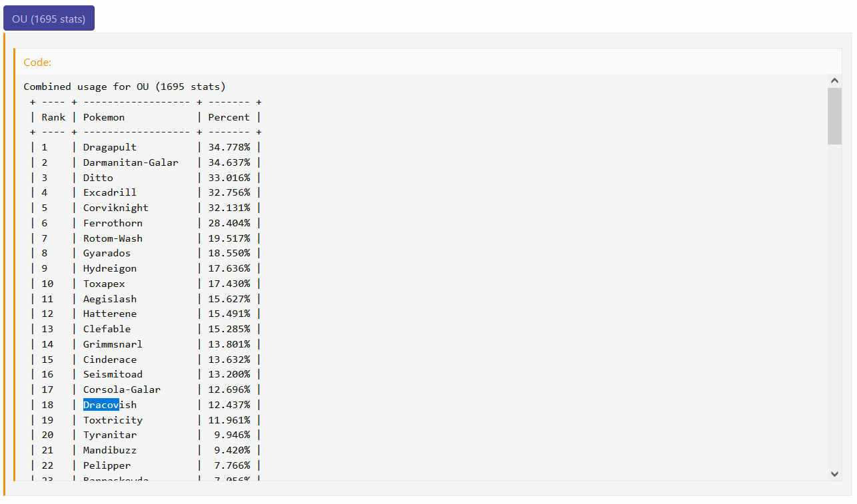Click the highlighted Dracovish entry

(109, 405)
